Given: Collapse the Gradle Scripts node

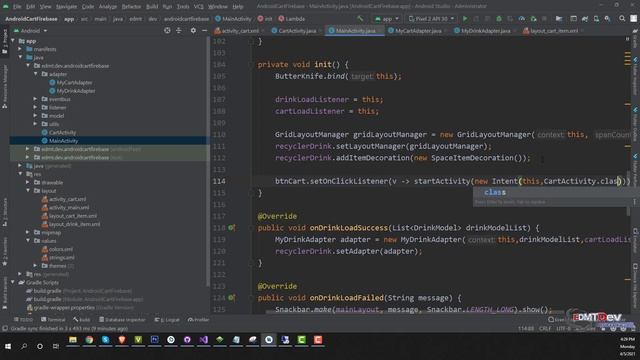Looking at the screenshot, I should coord(13,282).
